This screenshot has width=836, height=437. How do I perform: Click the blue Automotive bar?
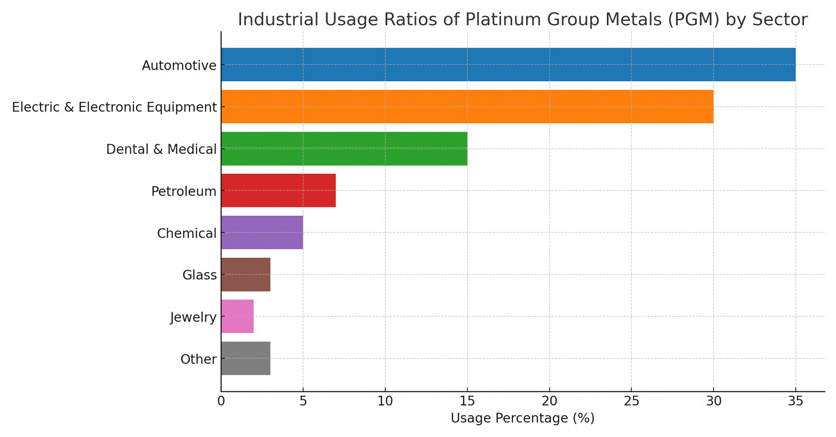click(508, 65)
